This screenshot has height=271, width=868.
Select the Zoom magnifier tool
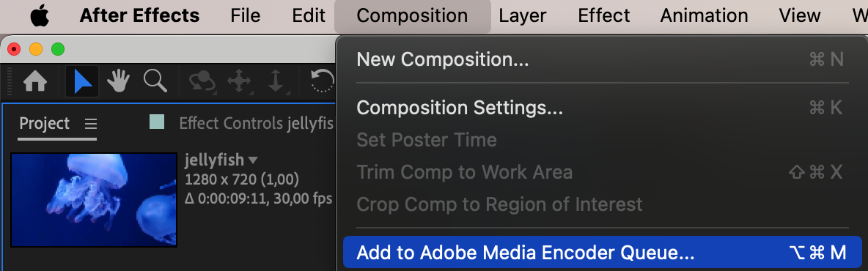pyautogui.click(x=155, y=81)
